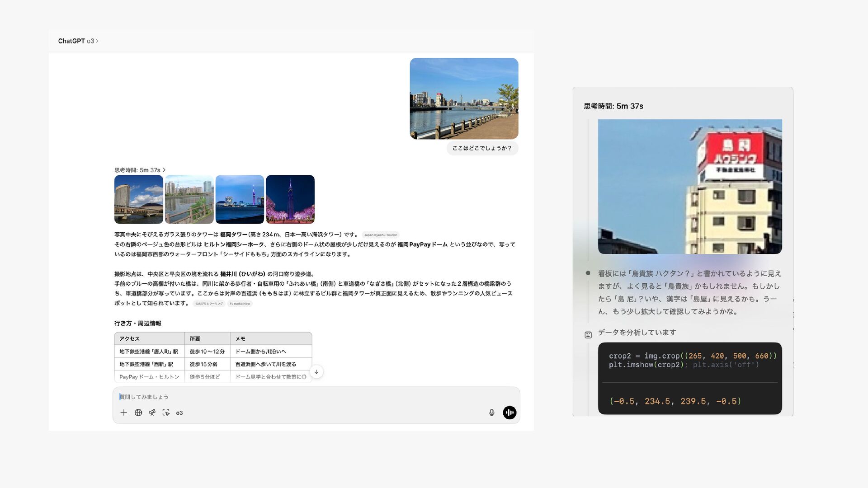Start voice mode with black waveform button
Viewport: 868px width, 488px height.
[x=509, y=413]
